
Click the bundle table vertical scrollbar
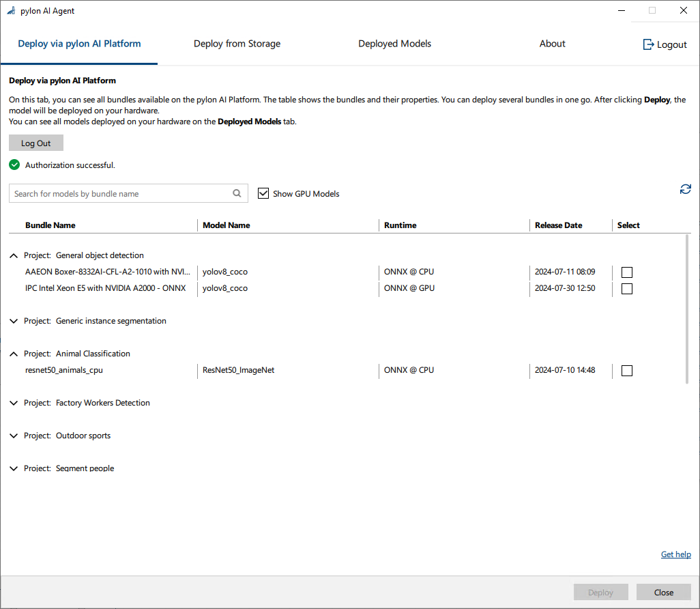[x=686, y=309]
